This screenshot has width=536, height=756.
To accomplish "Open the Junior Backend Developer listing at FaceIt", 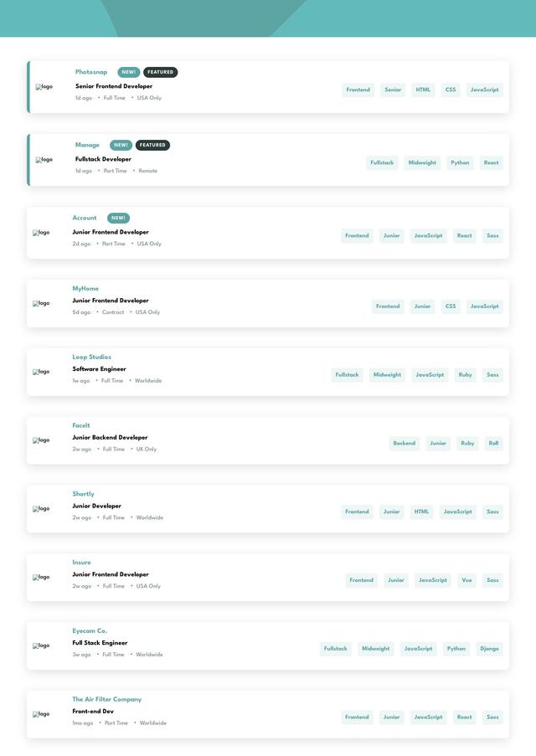I will 110,437.
